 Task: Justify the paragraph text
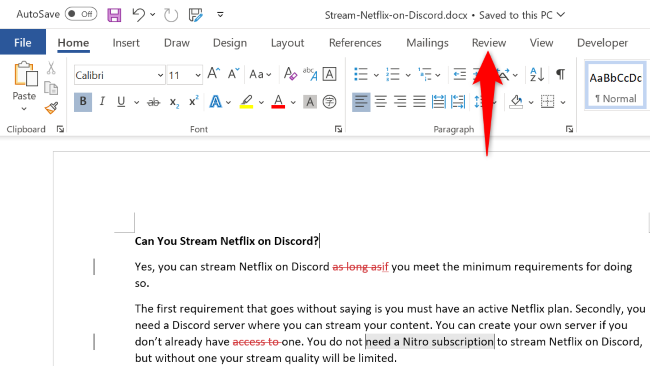click(x=419, y=102)
